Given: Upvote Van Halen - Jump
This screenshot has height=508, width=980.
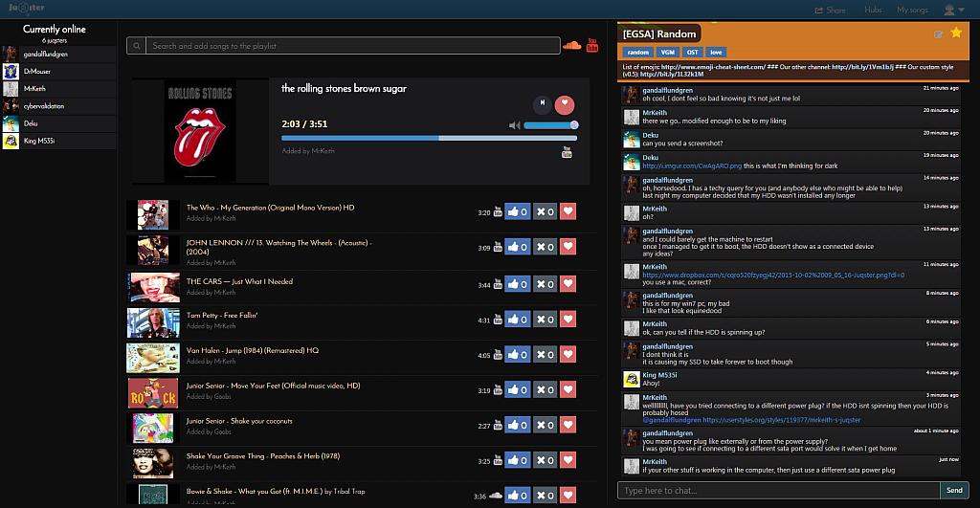Looking at the screenshot, I should click(518, 354).
